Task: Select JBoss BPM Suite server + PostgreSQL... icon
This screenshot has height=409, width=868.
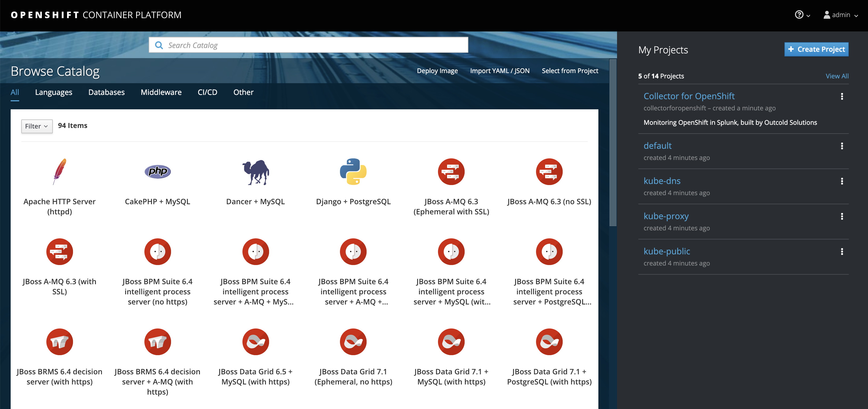Action: tap(549, 251)
